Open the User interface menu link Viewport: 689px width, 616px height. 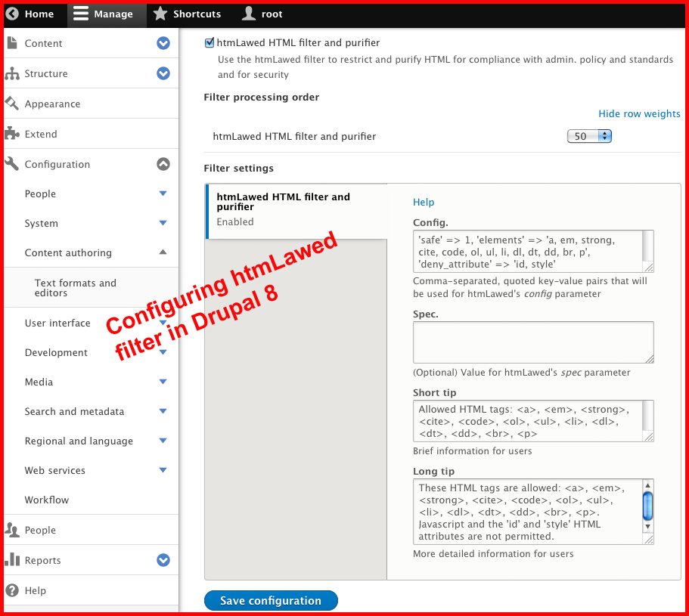point(57,323)
